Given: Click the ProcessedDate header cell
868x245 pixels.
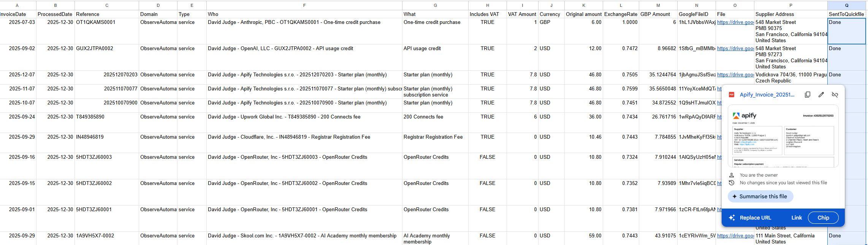Looking at the screenshot, I should coord(55,14).
